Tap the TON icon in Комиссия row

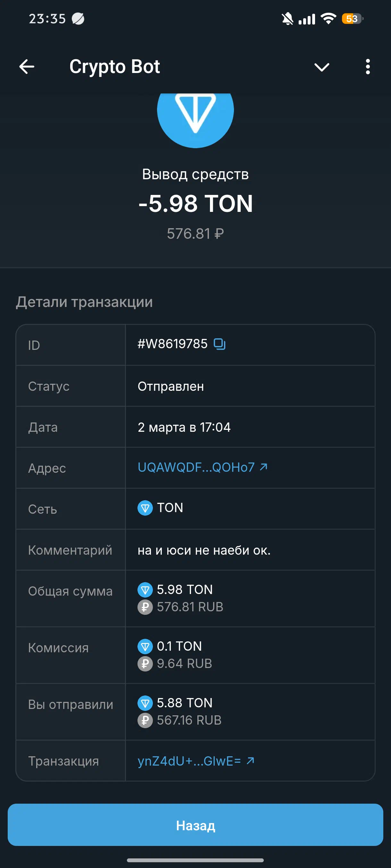[145, 646]
